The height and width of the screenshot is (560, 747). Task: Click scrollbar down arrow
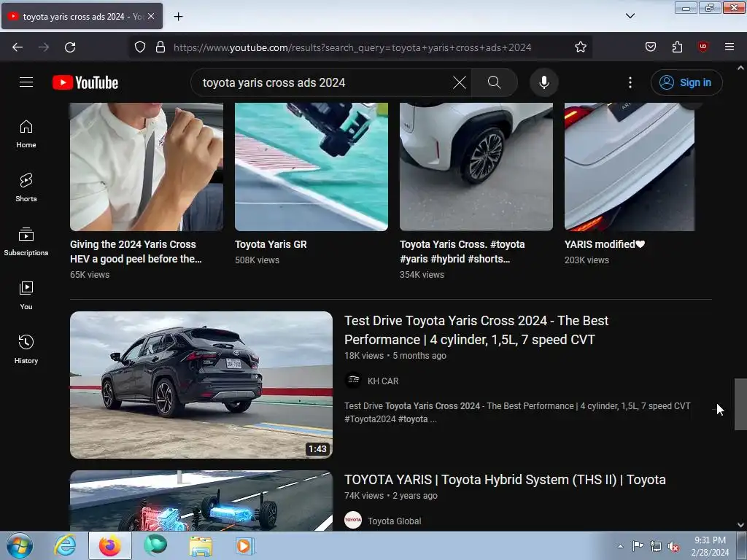coord(740,525)
